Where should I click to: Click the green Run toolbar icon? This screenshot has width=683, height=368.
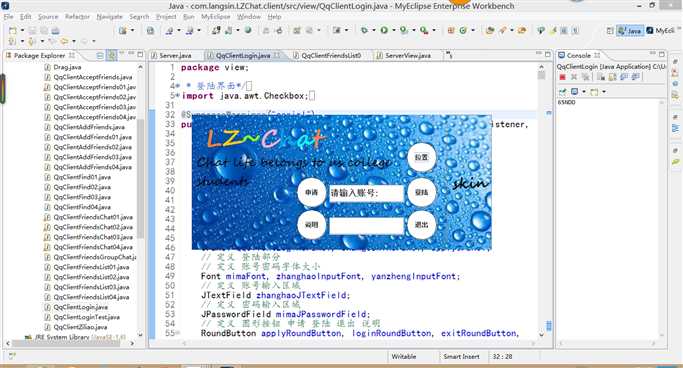[384, 30]
